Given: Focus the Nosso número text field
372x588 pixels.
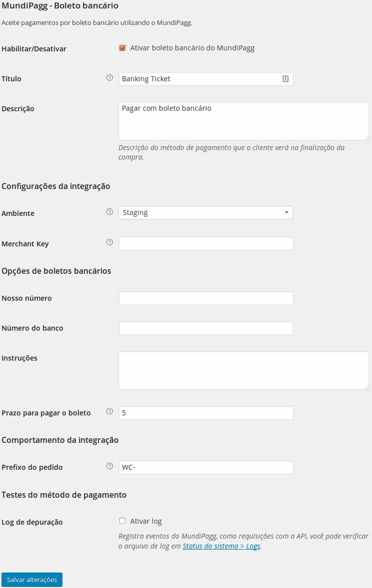Looking at the screenshot, I should click(x=206, y=298).
